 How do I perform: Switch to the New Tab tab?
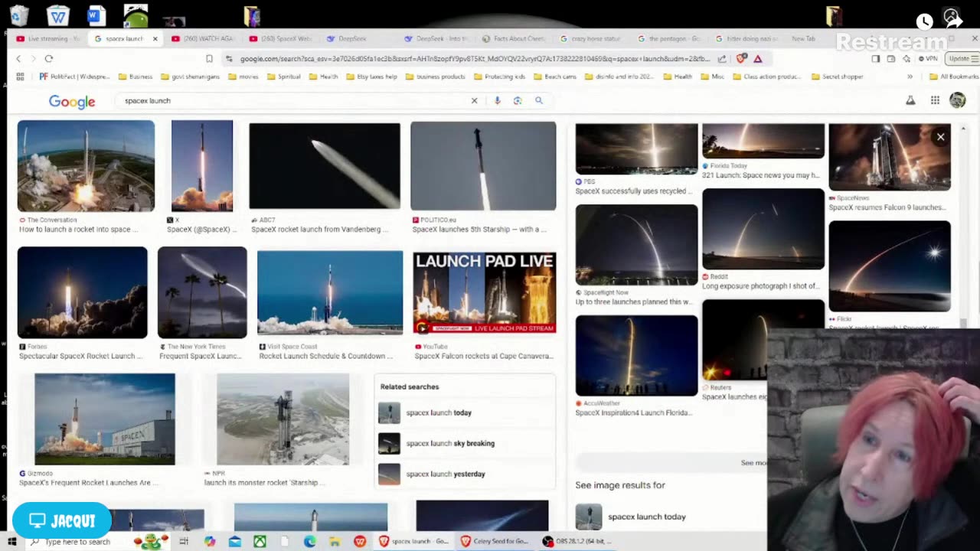point(803,38)
